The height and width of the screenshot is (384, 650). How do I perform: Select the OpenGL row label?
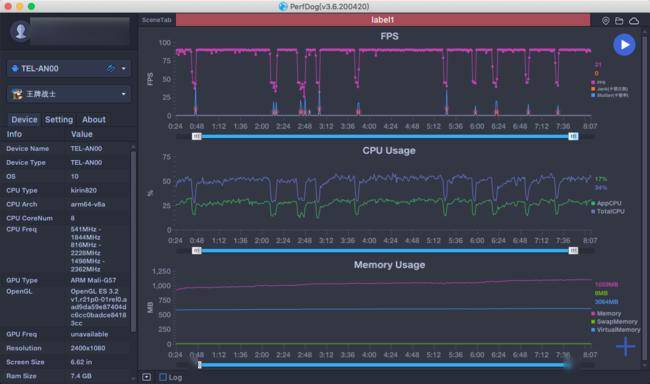pyautogui.click(x=19, y=291)
